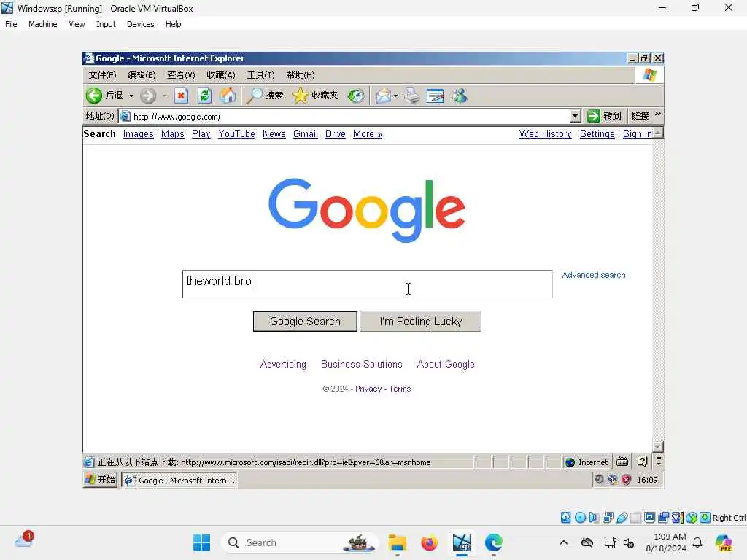
Task: Open the Images link on Google bar
Action: [x=138, y=134]
